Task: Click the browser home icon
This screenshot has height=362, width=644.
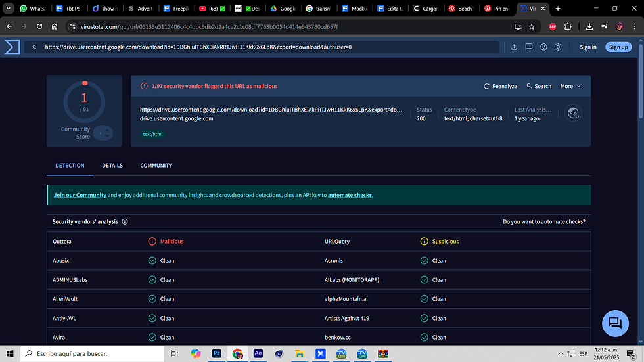Action: [x=54, y=26]
